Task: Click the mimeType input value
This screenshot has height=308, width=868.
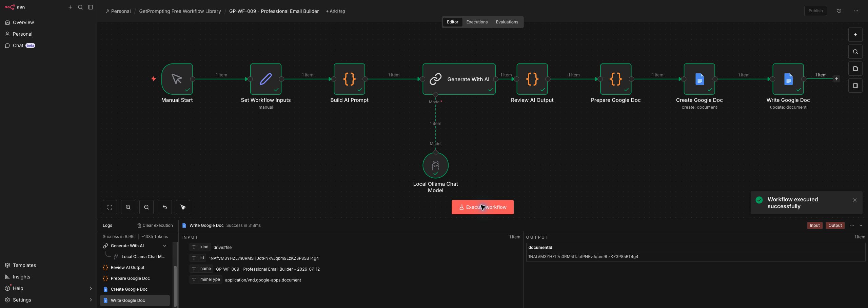Action: [263, 280]
